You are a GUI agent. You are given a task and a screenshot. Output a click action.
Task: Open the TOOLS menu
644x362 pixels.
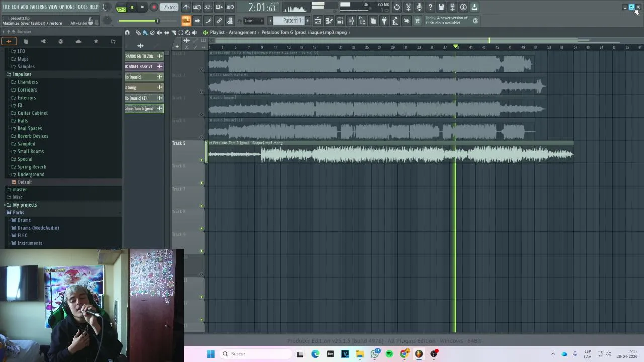(x=82, y=7)
